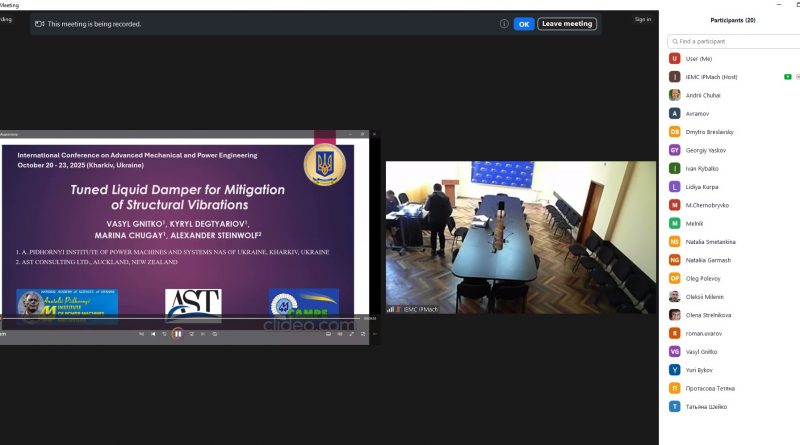Pause the presentation video playback
Image resolution: width=800 pixels, height=445 pixels.
177,333
